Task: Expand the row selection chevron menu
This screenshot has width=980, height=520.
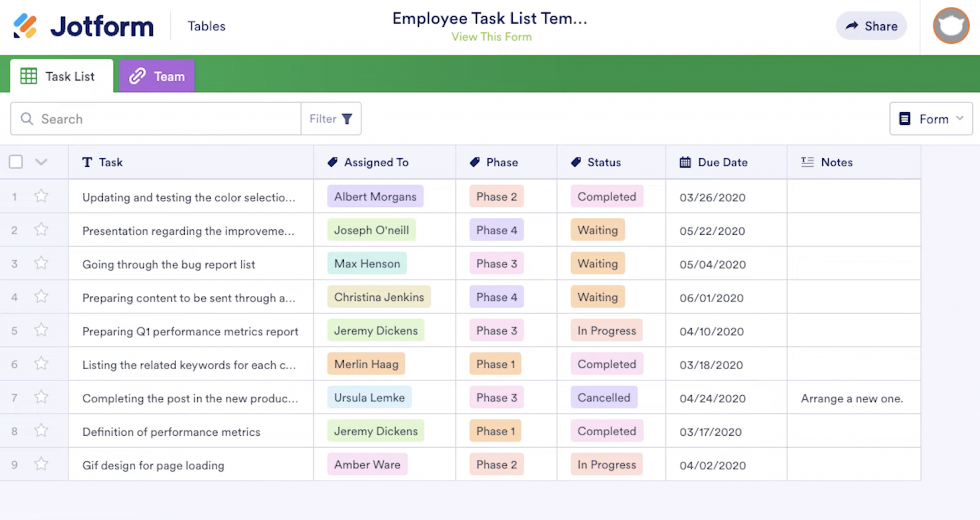Action: [x=41, y=162]
